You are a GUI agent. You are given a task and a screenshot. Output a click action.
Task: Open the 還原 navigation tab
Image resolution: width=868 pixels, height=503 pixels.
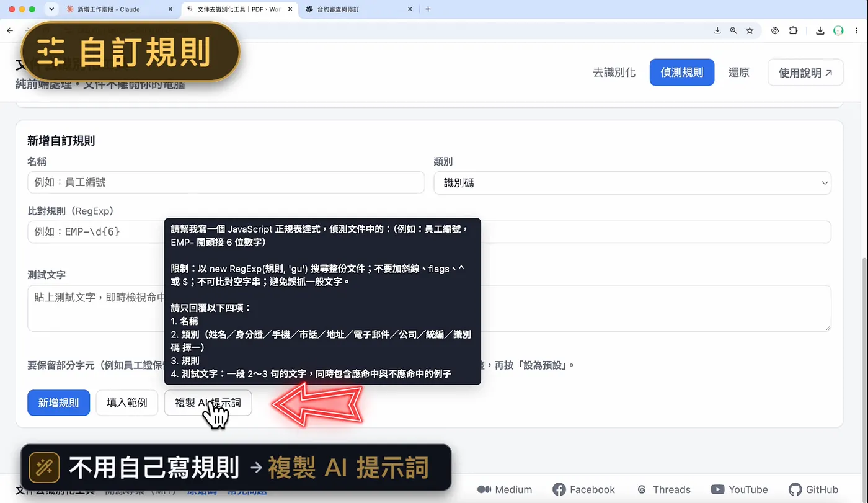coord(738,73)
